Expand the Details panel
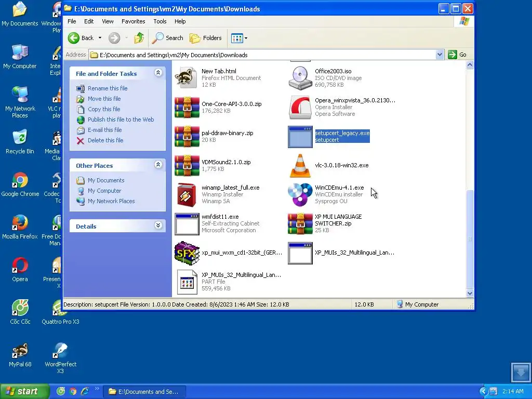Viewport: 532px width, 399px height. click(158, 225)
